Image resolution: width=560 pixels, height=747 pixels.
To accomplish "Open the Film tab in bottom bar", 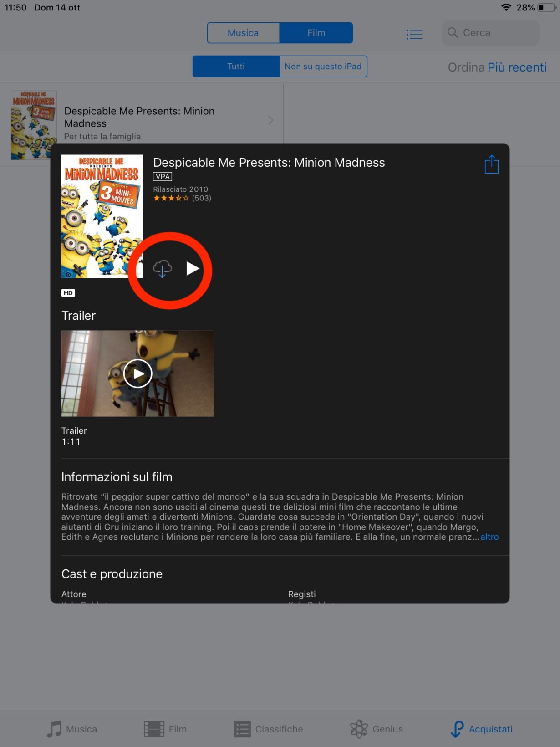I will [165, 729].
